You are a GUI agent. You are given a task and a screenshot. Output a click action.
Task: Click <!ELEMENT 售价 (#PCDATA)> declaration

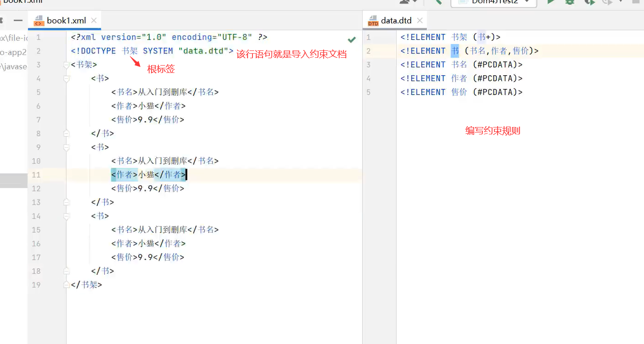coord(461,92)
